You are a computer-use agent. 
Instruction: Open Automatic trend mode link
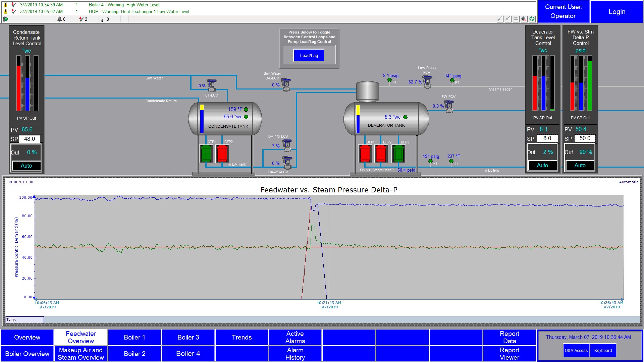point(629,182)
